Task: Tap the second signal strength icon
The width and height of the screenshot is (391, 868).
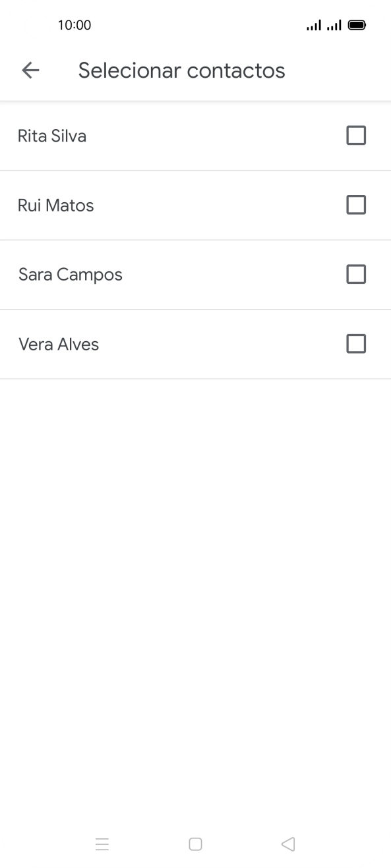Action: pyautogui.click(x=334, y=24)
